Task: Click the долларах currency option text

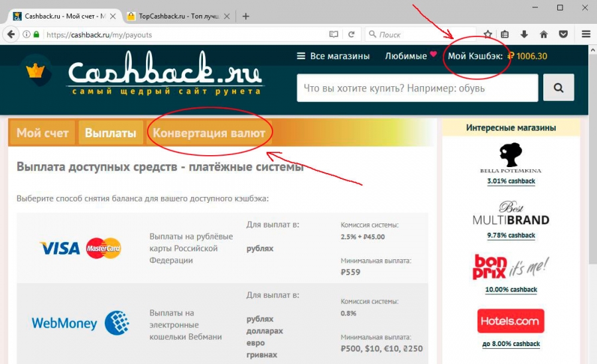Action: [265, 331]
